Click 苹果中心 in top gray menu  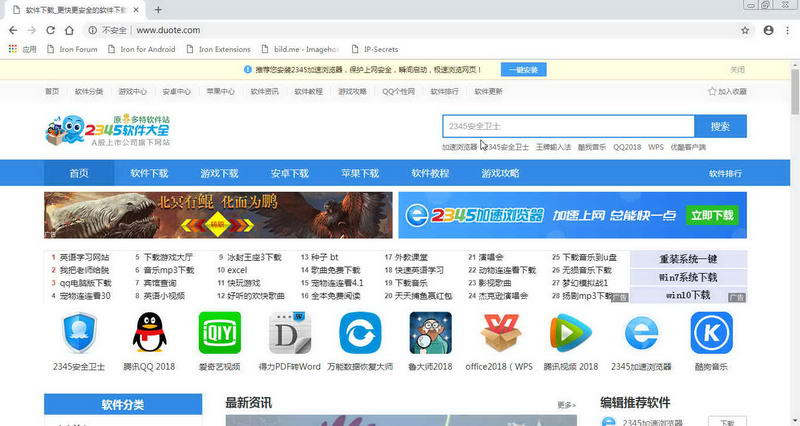pos(220,91)
